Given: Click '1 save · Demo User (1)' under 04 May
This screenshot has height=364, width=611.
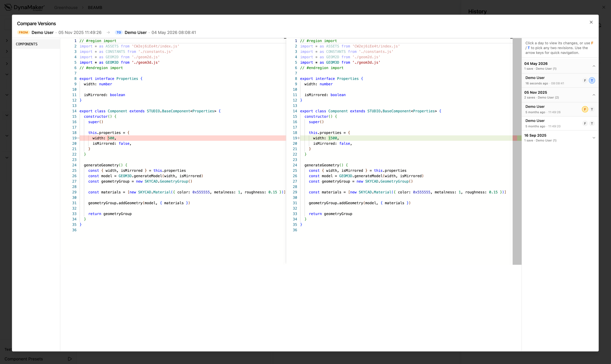Looking at the screenshot, I should (540, 69).
